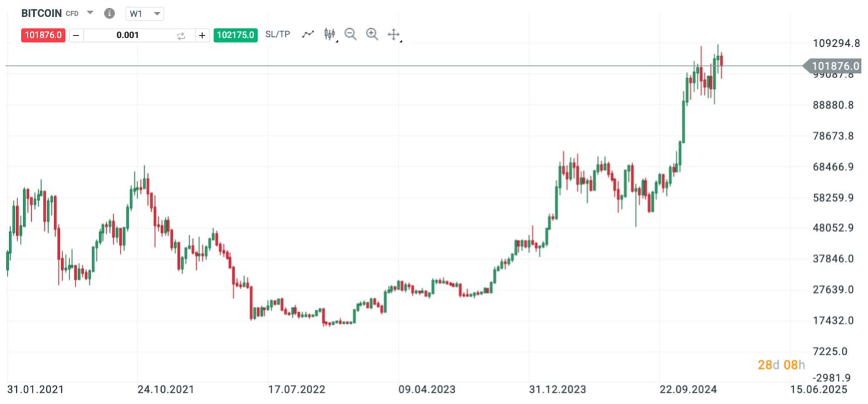Click the green buy price 102175.0
The width and height of the screenshot is (868, 404).
coord(235,35)
